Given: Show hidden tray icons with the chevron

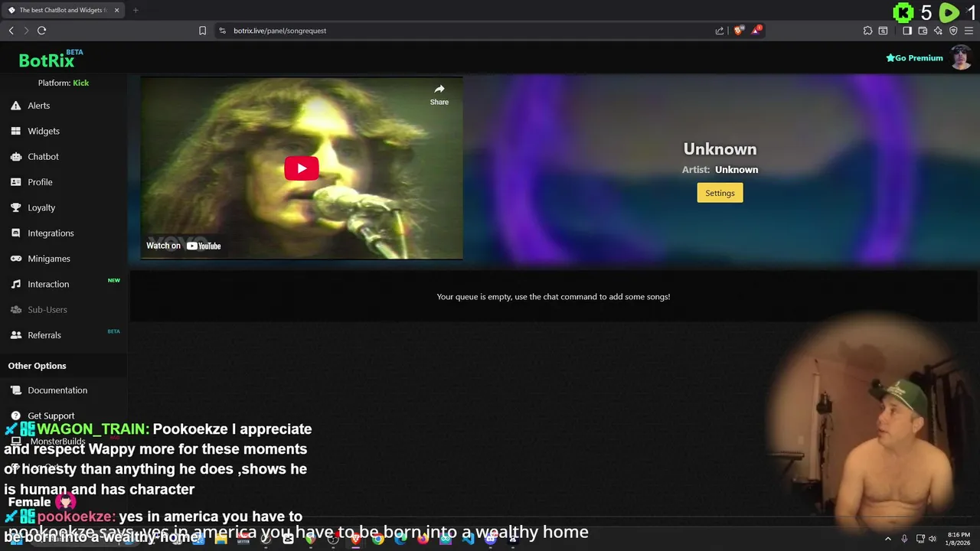Looking at the screenshot, I should [888, 539].
